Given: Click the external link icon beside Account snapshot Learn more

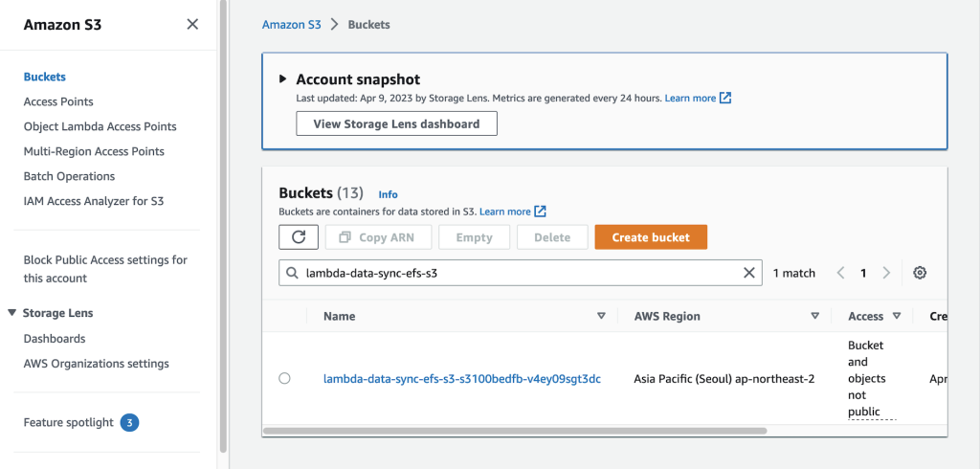Looking at the screenshot, I should point(725,99).
